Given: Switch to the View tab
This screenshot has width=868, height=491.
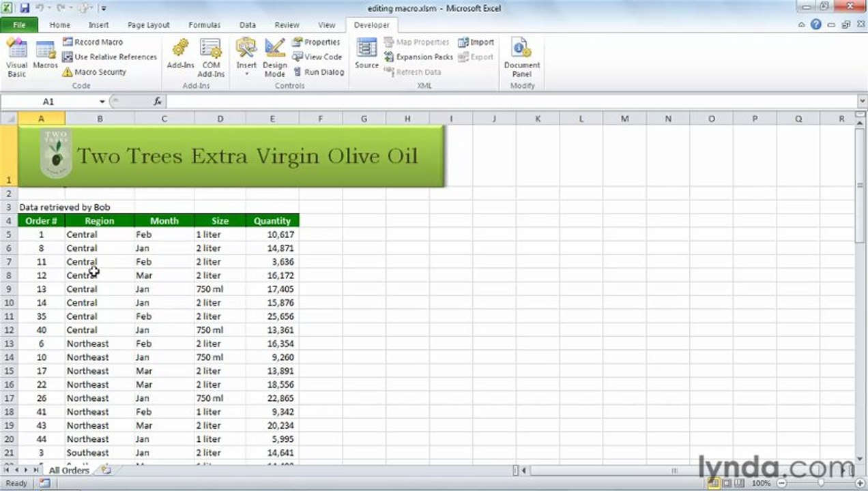Looking at the screenshot, I should pos(326,25).
